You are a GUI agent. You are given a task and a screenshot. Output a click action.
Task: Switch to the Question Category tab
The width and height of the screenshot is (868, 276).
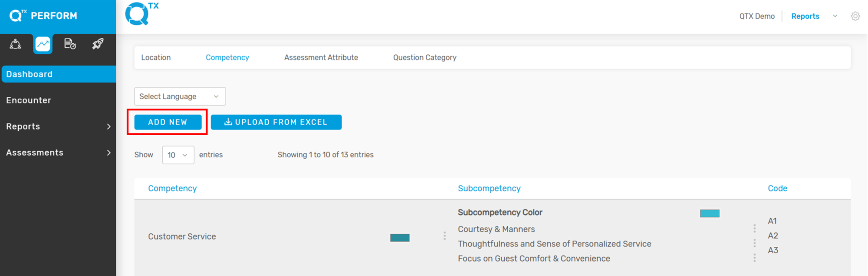click(424, 57)
